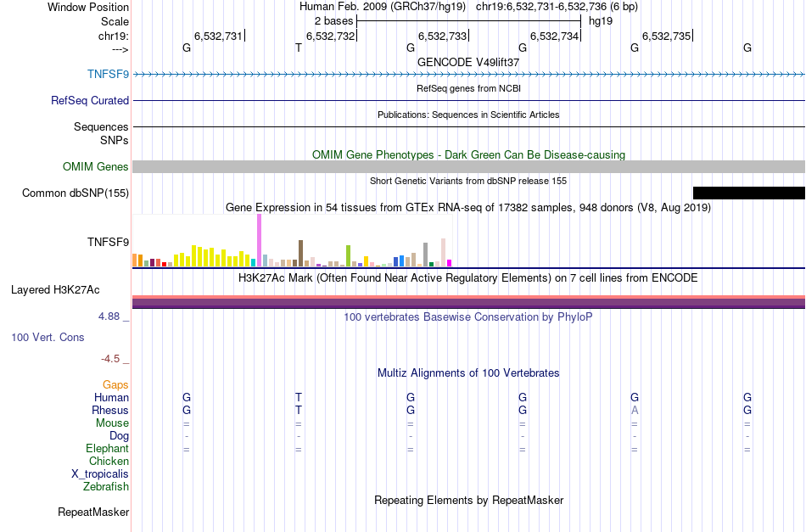Click the H3K27Ac Mark track title
The width and height of the screenshot is (806, 532).
[x=468, y=278]
